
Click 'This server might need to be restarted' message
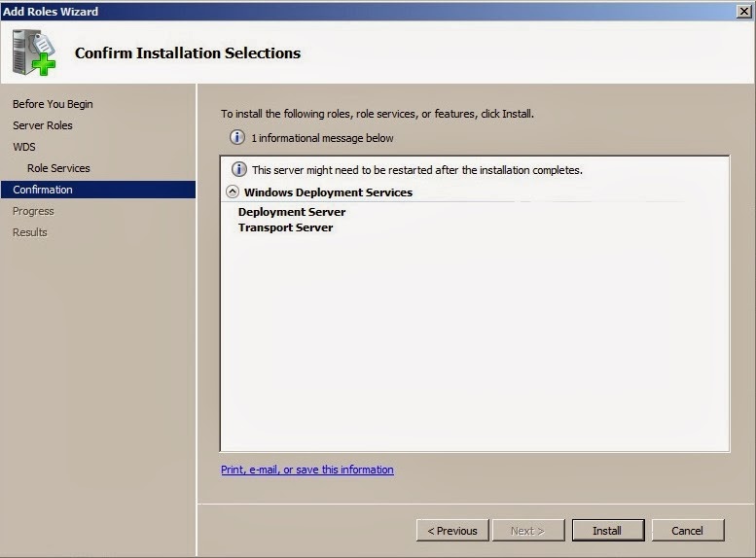pyautogui.click(x=417, y=170)
